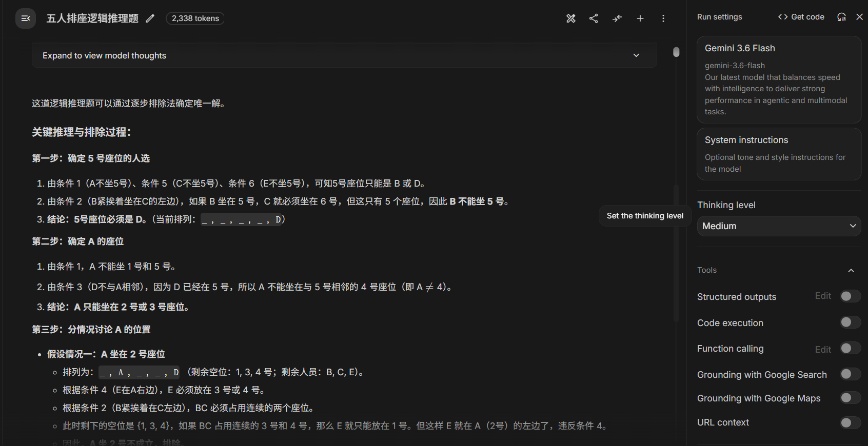
Task: Click the clear chat icon in toolbar
Action: pos(571,18)
